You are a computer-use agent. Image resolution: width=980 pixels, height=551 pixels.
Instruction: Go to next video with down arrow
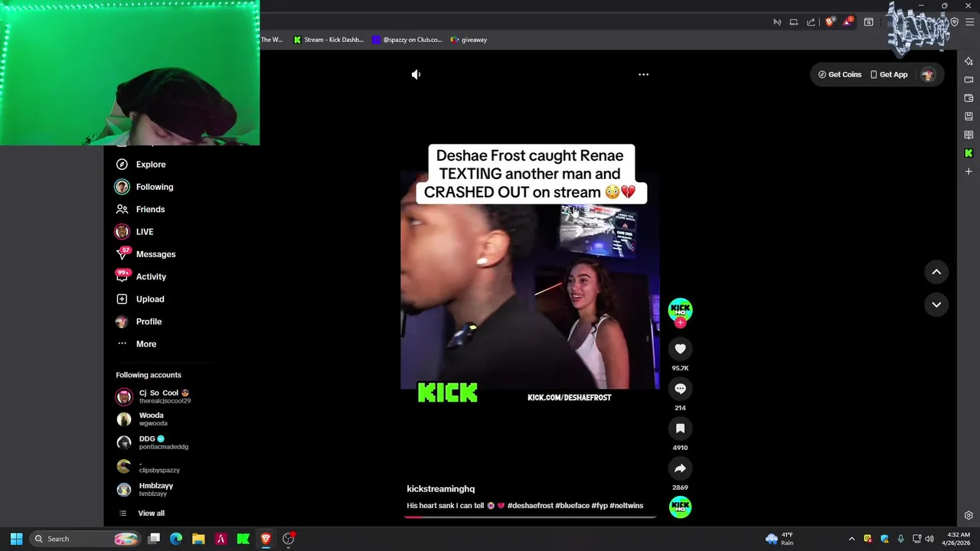(x=936, y=305)
